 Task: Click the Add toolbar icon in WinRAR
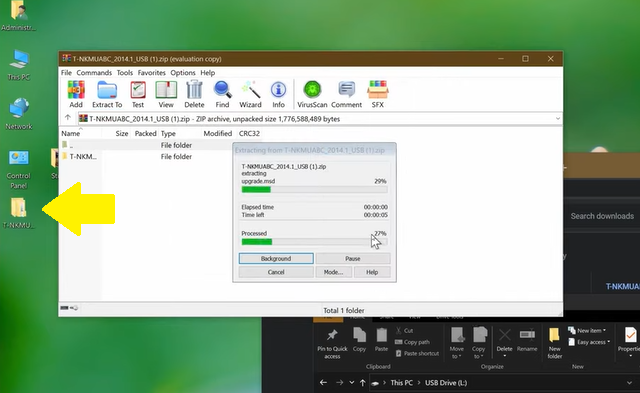coord(76,94)
